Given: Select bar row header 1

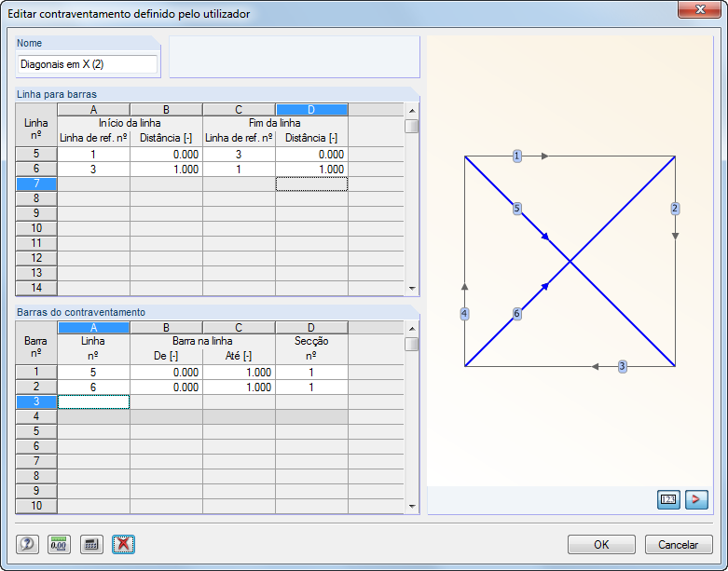Looking at the screenshot, I should [36, 372].
